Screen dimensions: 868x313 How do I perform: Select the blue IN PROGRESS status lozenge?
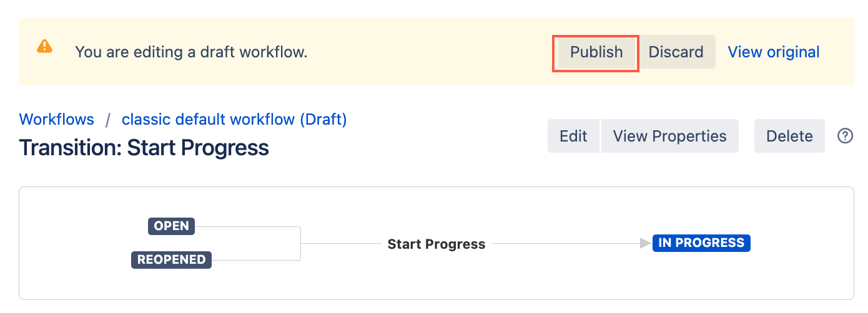tap(701, 243)
